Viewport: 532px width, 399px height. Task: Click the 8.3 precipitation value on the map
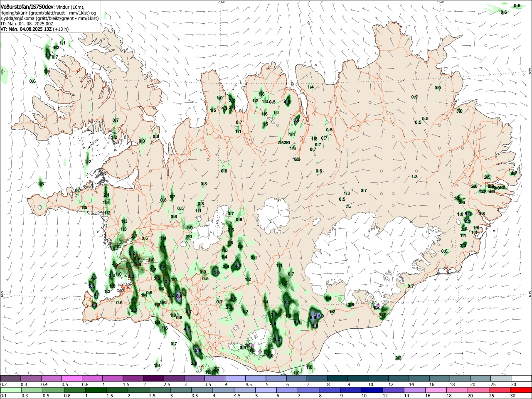click(297, 159)
